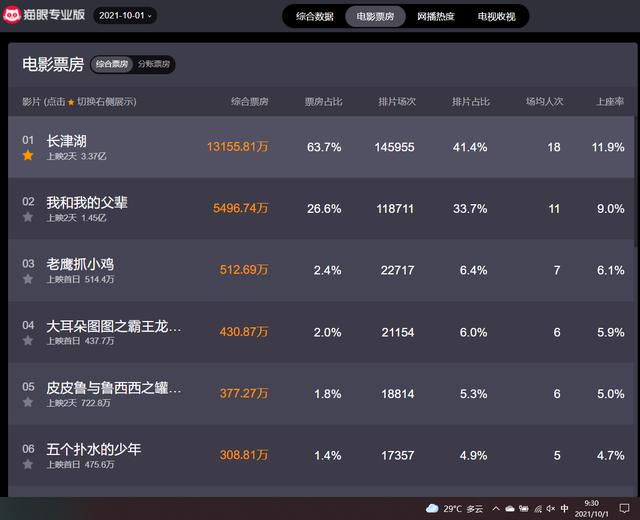Open the 网播热度 tab
640x520 pixels.
(x=436, y=16)
